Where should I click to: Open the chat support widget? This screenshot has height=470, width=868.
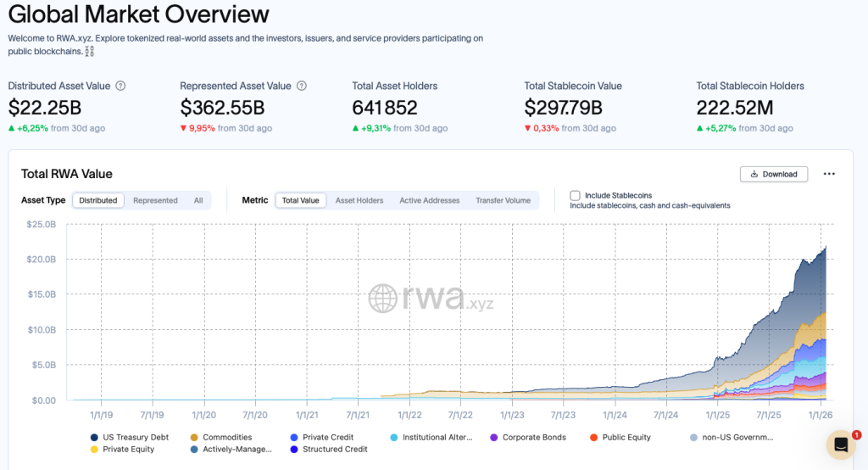tap(840, 445)
